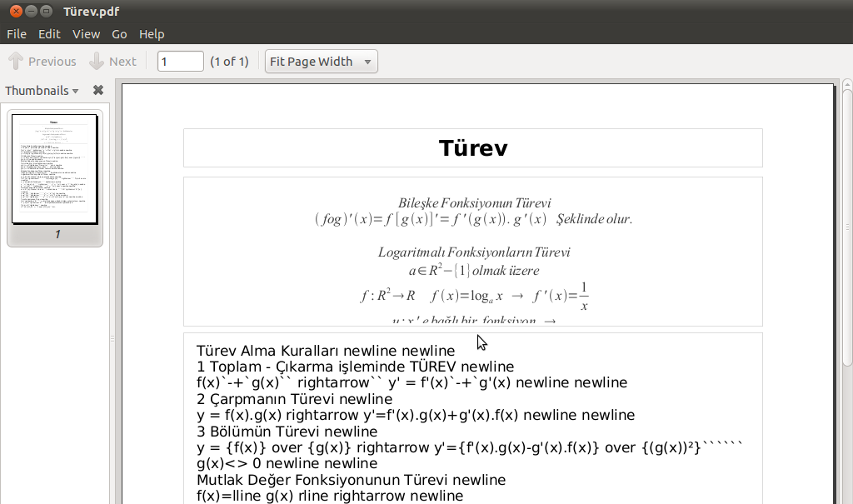The image size is (853, 504).
Task: Close the Türev.pdf window
Action: click(x=16, y=11)
